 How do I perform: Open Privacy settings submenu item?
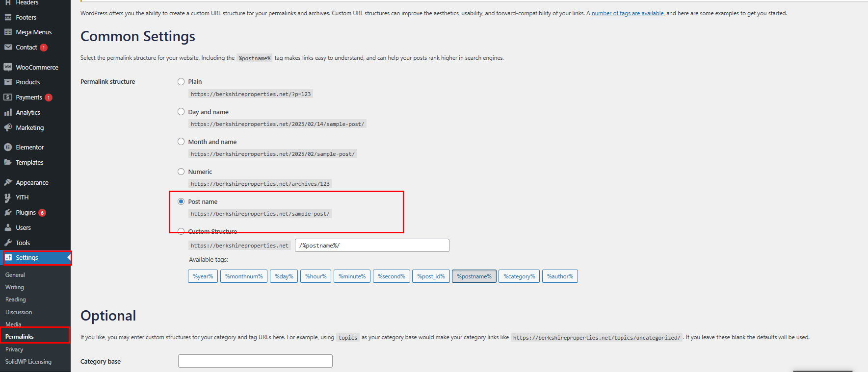click(14, 349)
